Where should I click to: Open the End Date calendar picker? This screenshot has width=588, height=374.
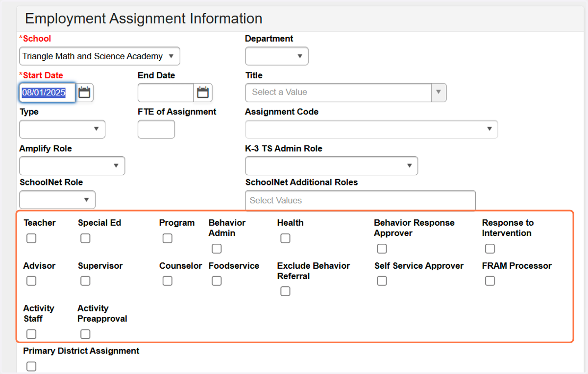point(203,93)
